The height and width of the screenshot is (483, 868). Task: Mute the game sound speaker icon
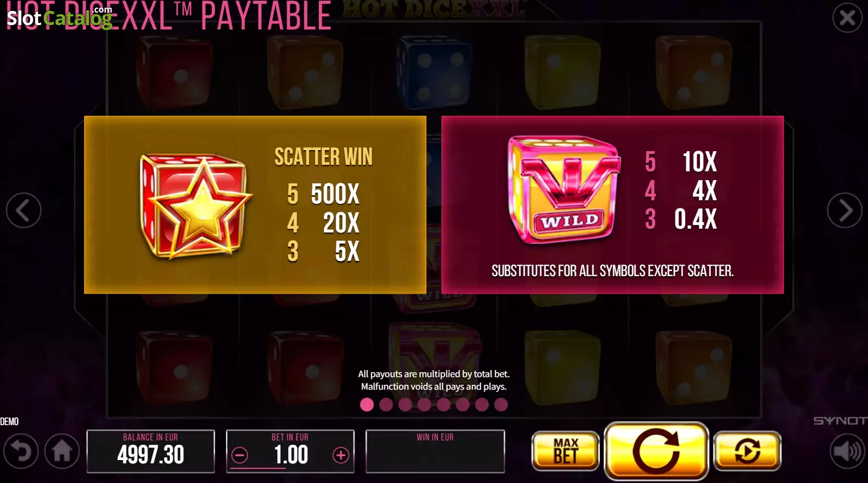[x=847, y=451]
